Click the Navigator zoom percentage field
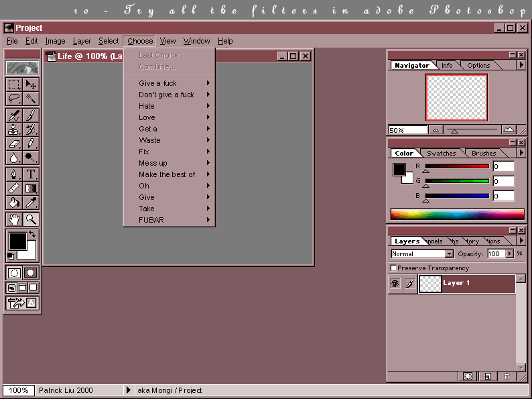The image size is (532, 399). tap(407, 130)
